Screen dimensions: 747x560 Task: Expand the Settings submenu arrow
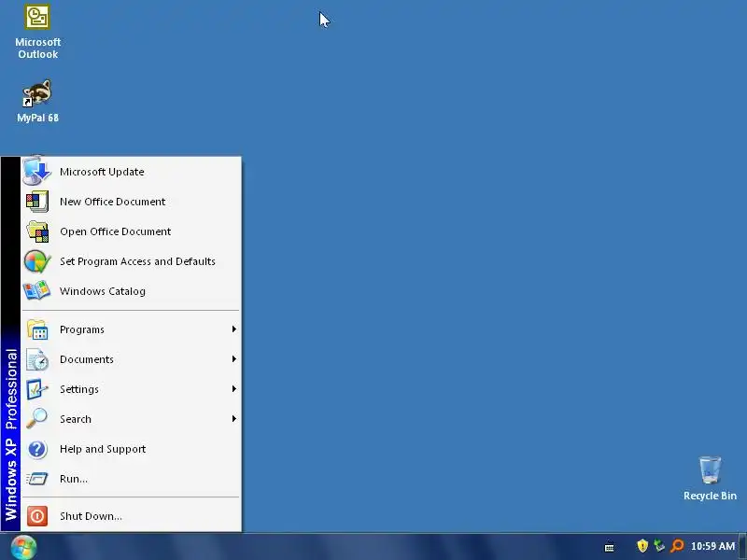(234, 389)
